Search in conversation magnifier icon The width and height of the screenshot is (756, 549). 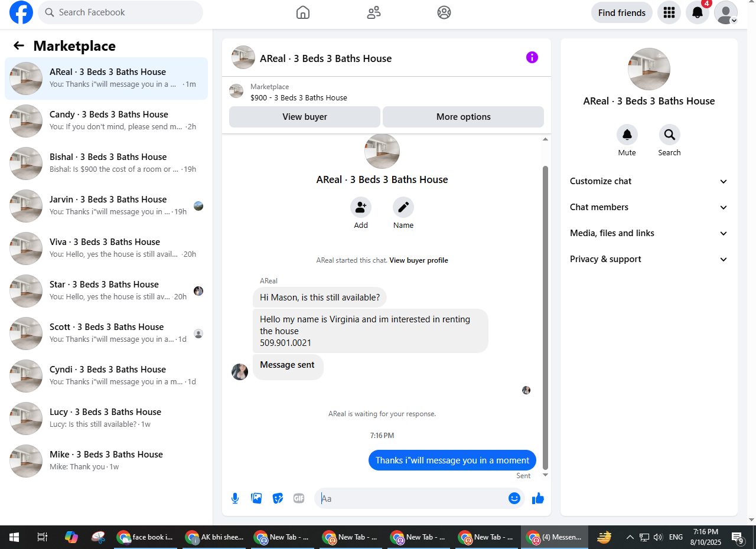click(x=670, y=135)
